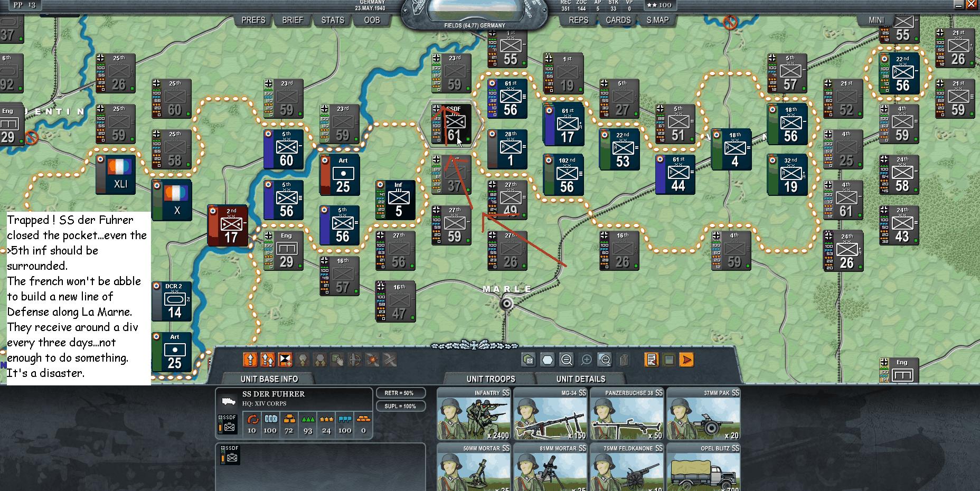This screenshot has height=491, width=980.
Task: Open the S.MAP strategic map button
Action: point(657,20)
